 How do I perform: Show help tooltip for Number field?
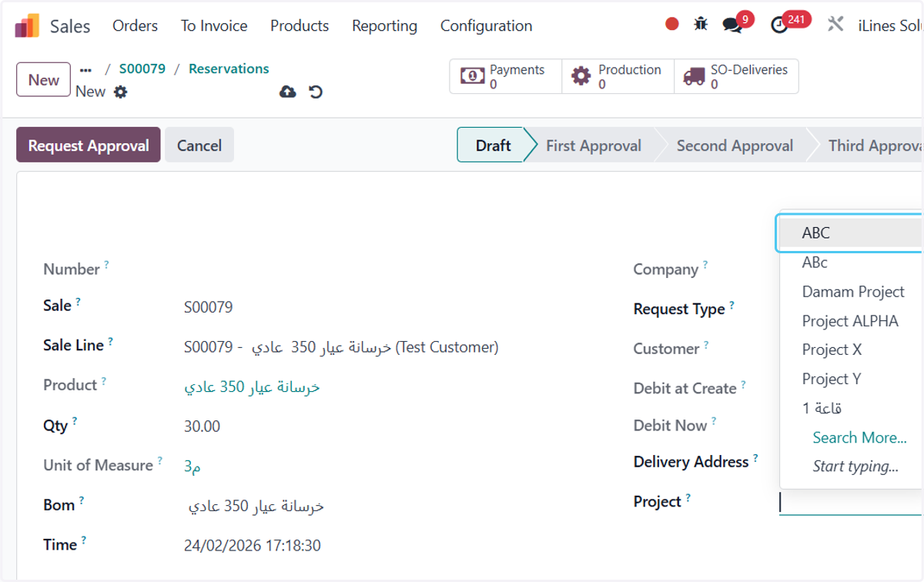click(106, 265)
